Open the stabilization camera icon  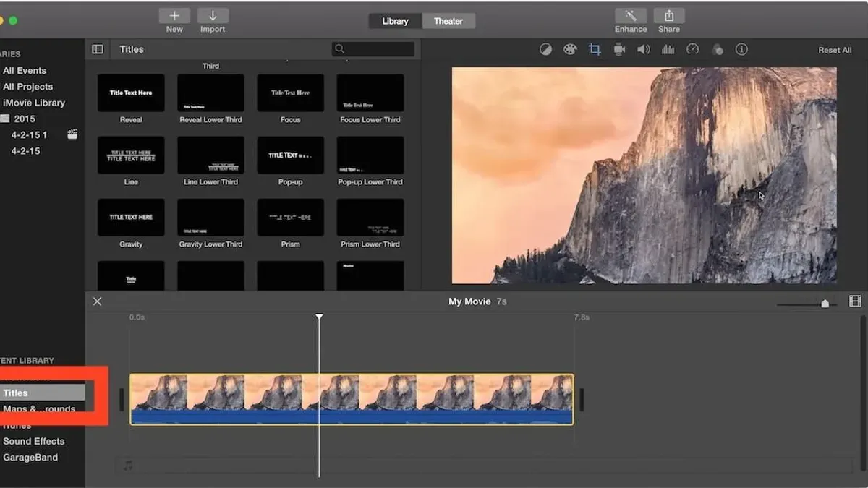(619, 49)
